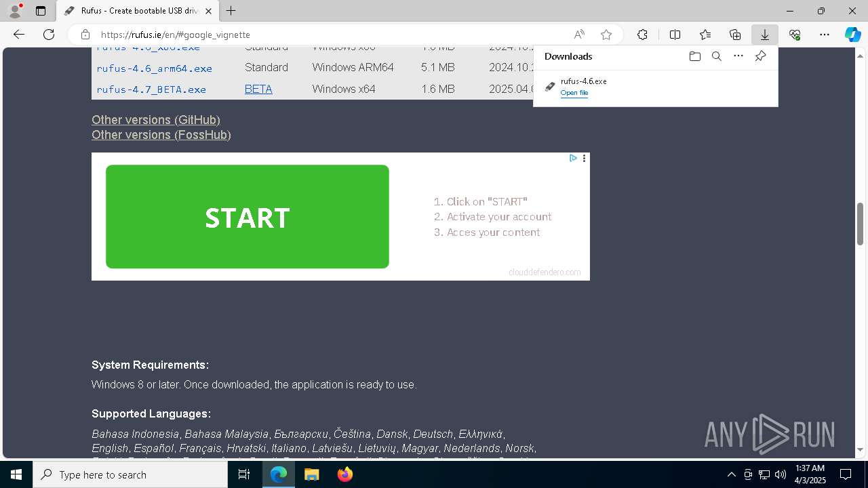Show hidden system tray icons
Image resolution: width=868 pixels, height=488 pixels.
tap(731, 474)
